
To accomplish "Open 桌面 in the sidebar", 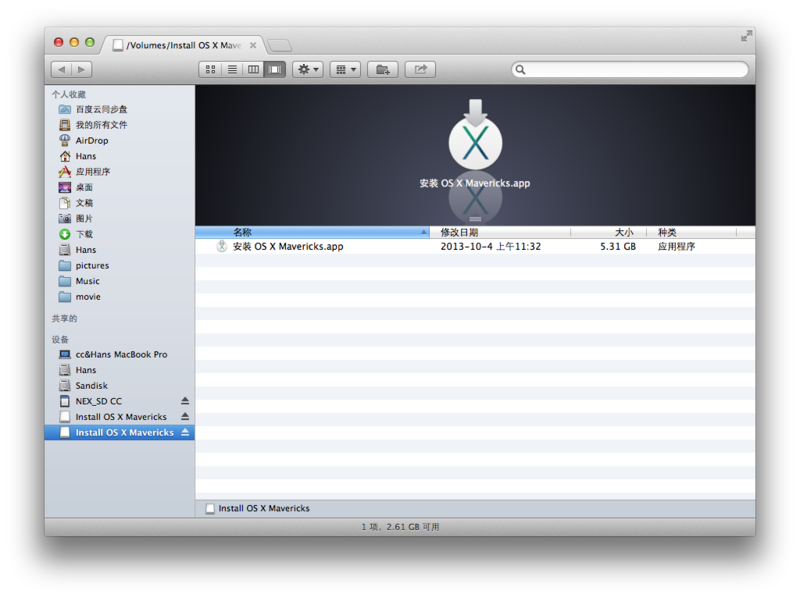I will [84, 187].
